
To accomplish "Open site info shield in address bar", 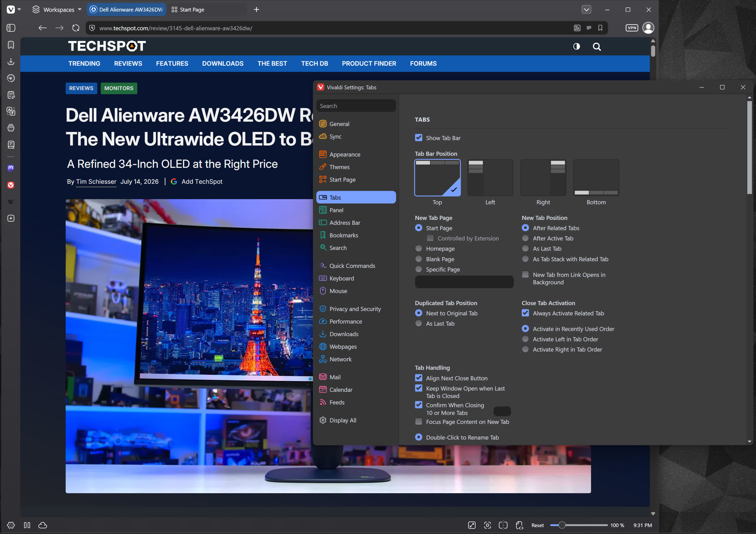I will (x=92, y=28).
